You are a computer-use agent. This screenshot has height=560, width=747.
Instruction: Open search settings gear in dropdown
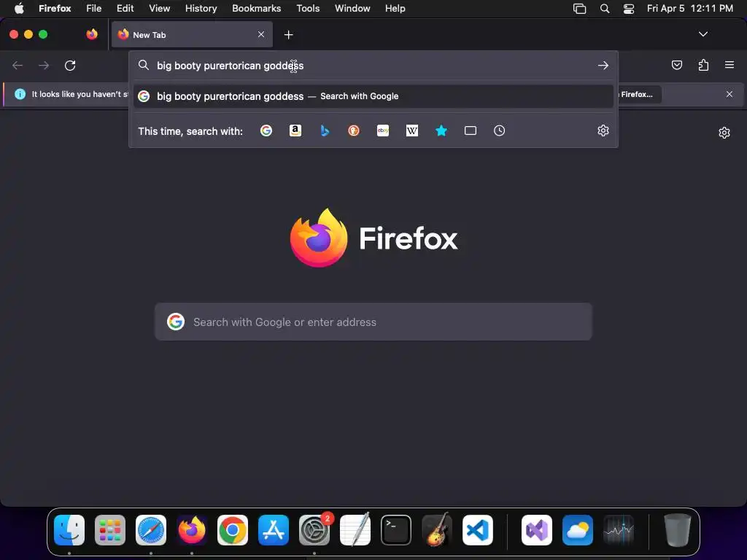coord(603,131)
